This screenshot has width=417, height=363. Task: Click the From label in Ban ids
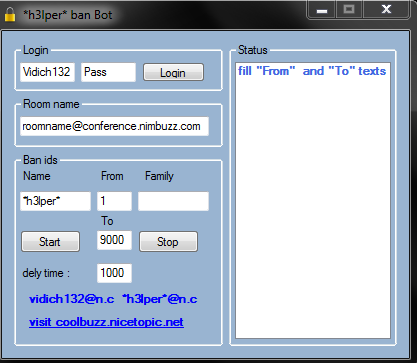click(112, 176)
